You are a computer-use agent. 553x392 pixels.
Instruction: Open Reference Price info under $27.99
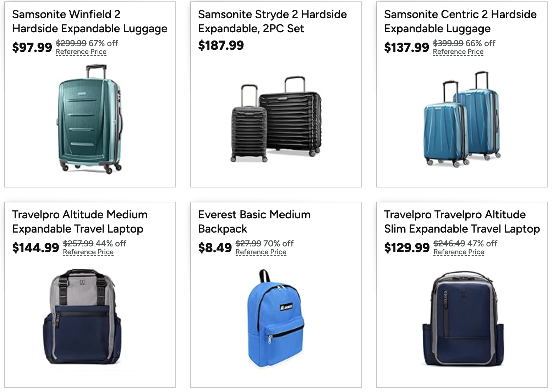tap(261, 252)
